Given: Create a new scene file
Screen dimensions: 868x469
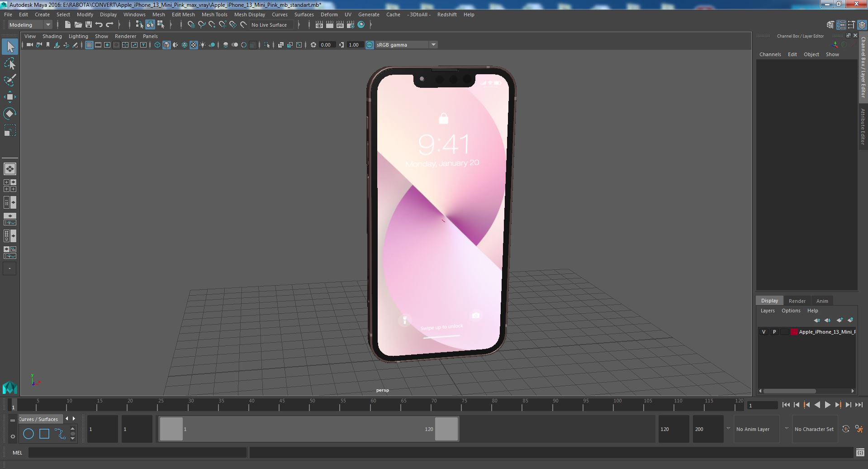Looking at the screenshot, I should click(67, 25).
